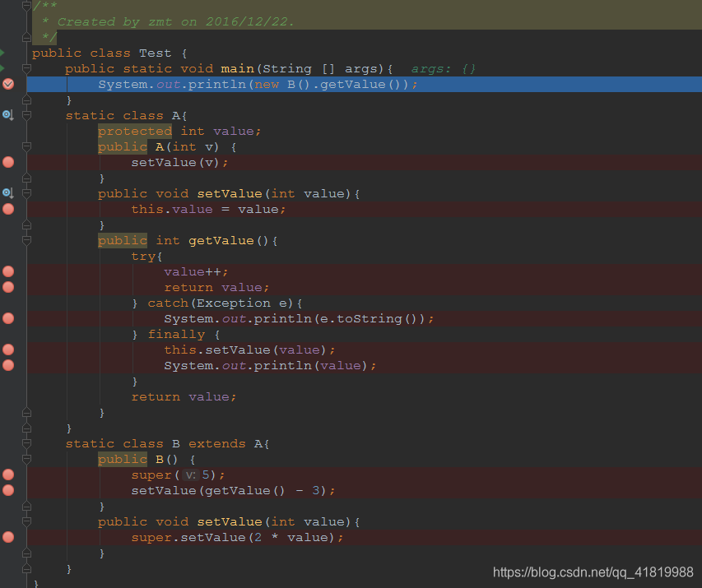Click setValue name in class B method declaration

[230, 522]
